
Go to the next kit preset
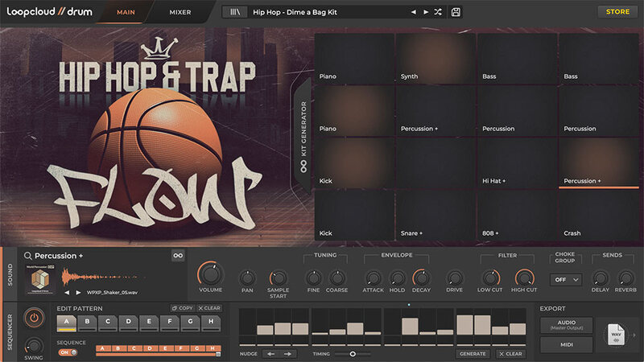[425, 12]
